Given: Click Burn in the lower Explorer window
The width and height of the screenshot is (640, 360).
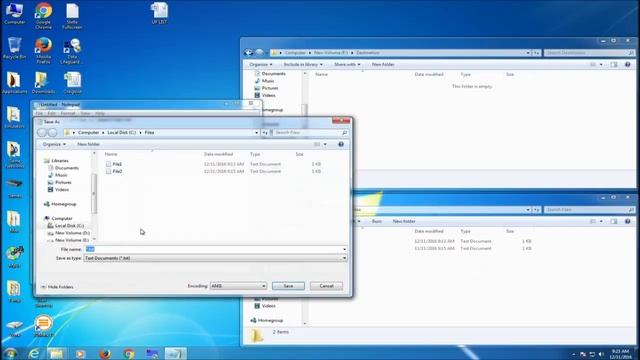Looking at the screenshot, I should click(x=377, y=221).
